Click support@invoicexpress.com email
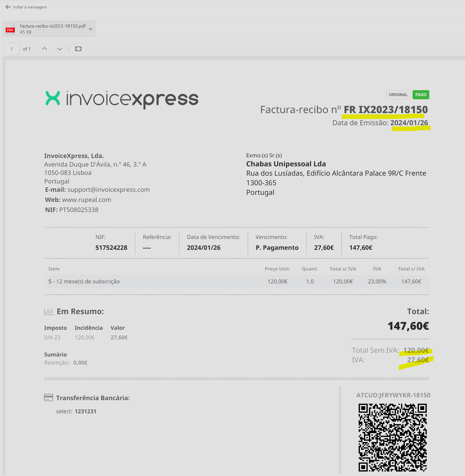This screenshot has width=465, height=476. pos(108,190)
